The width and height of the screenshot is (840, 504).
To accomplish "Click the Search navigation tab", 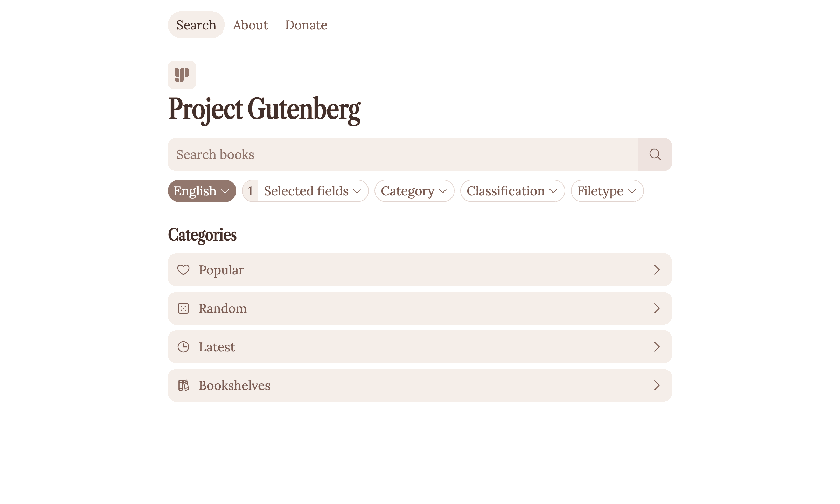I will click(x=196, y=24).
